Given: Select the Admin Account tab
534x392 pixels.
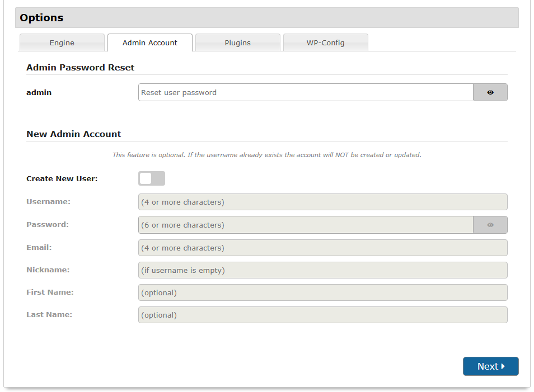Looking at the screenshot, I should coord(150,42).
